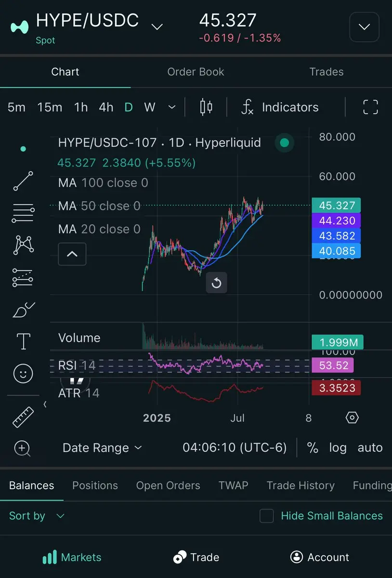The height and width of the screenshot is (578, 392).
Task: Collapse the drawing toolbar side arrow
Action: click(x=45, y=404)
